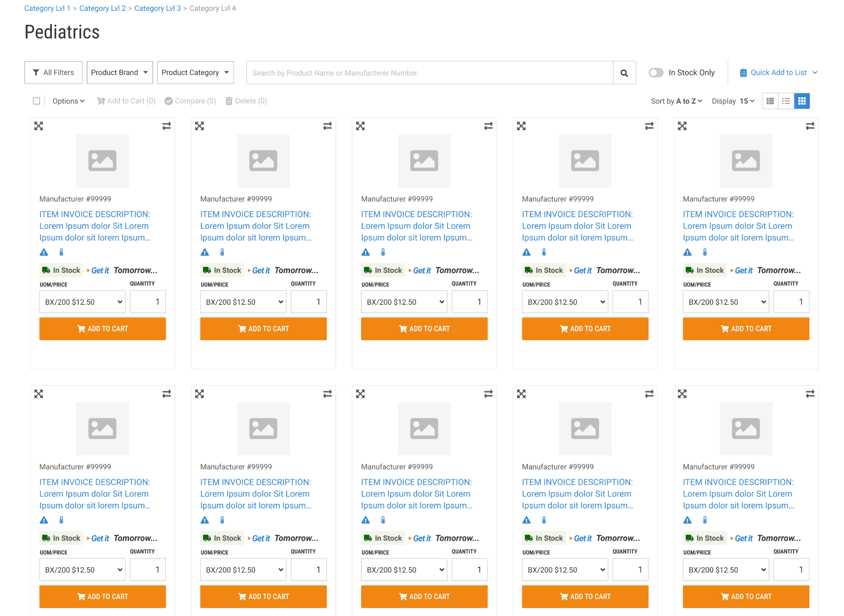
Task: Click the search magnifier button
Action: coord(624,73)
